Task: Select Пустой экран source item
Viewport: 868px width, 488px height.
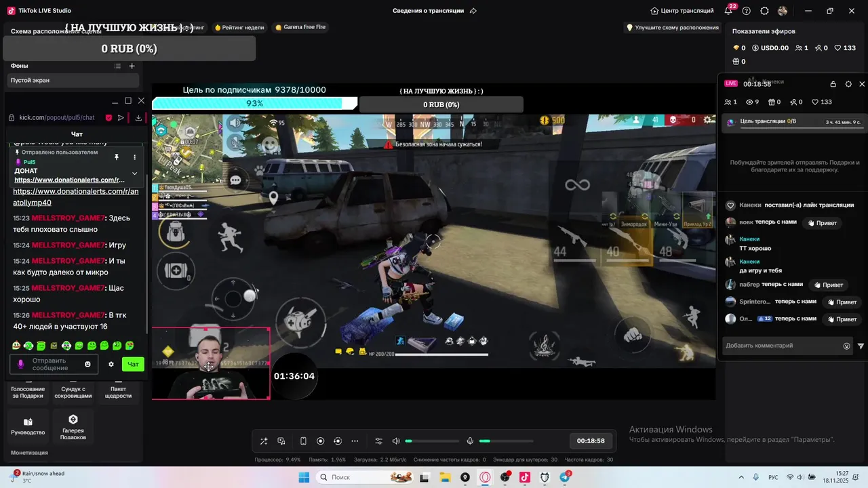Action: point(73,80)
